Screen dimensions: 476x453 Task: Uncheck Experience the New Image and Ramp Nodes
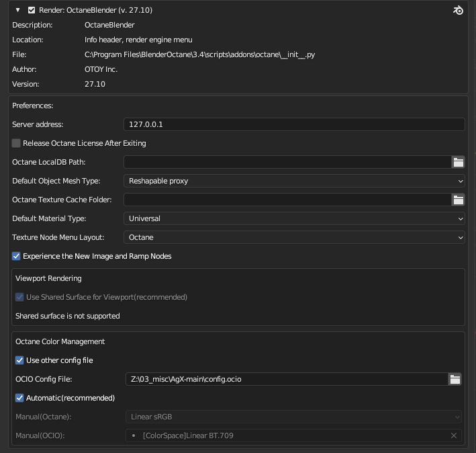coord(16,256)
